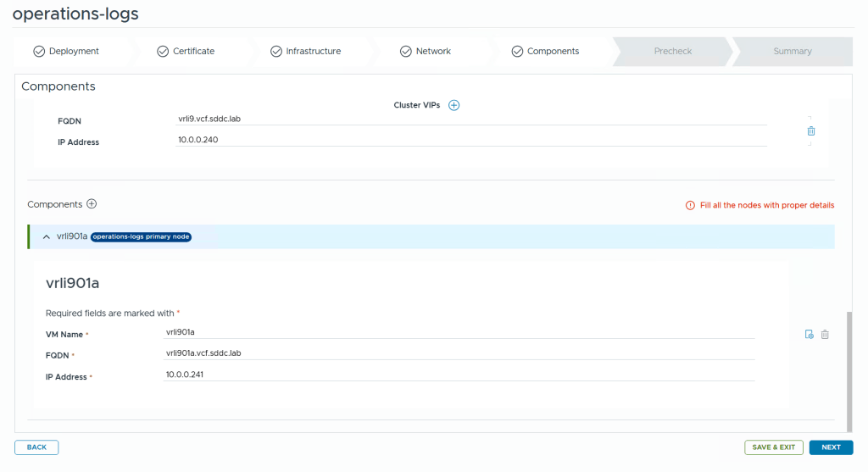Click the red warning icon beside fill nodes message
This screenshot has width=868, height=472.
pos(690,205)
